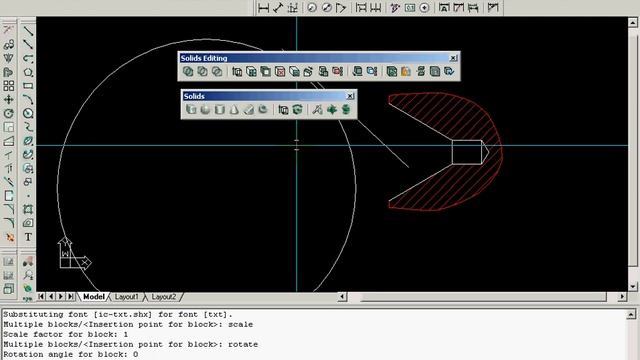Select the Arc draw tool
The height and width of the screenshot is (360, 640).
28,100
